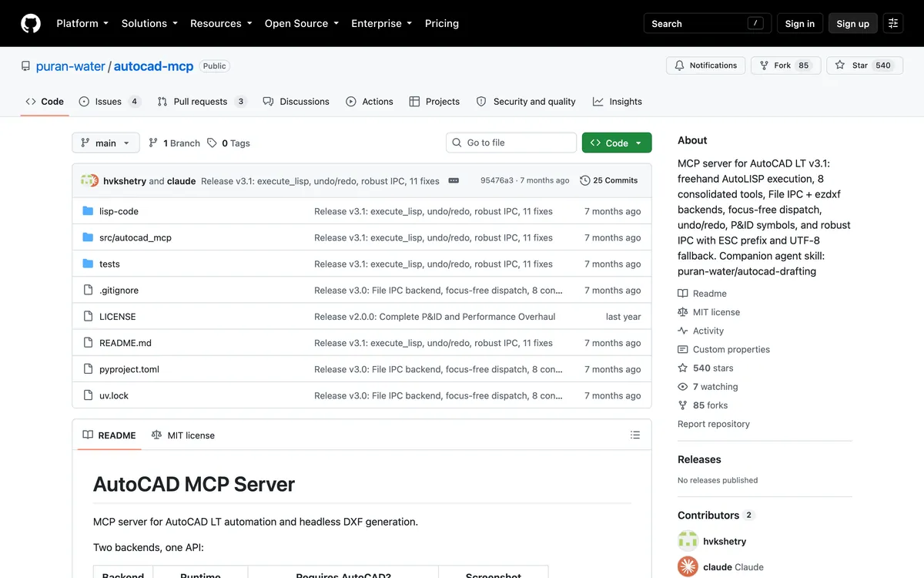The image size is (924, 578).
Task: Fork the repository via Fork button
Action: (x=786, y=66)
